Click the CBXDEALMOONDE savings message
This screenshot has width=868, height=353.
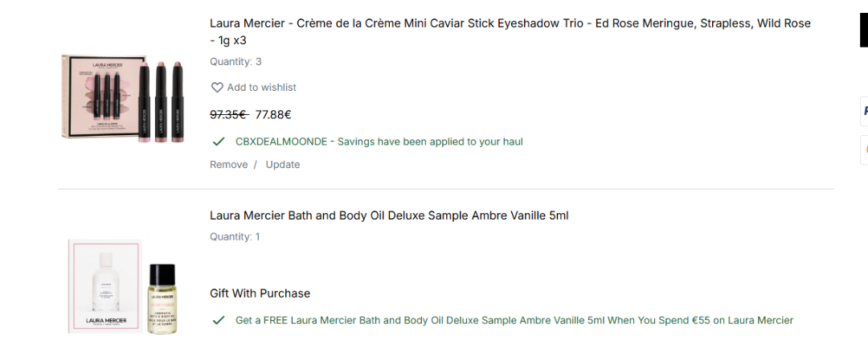[379, 142]
